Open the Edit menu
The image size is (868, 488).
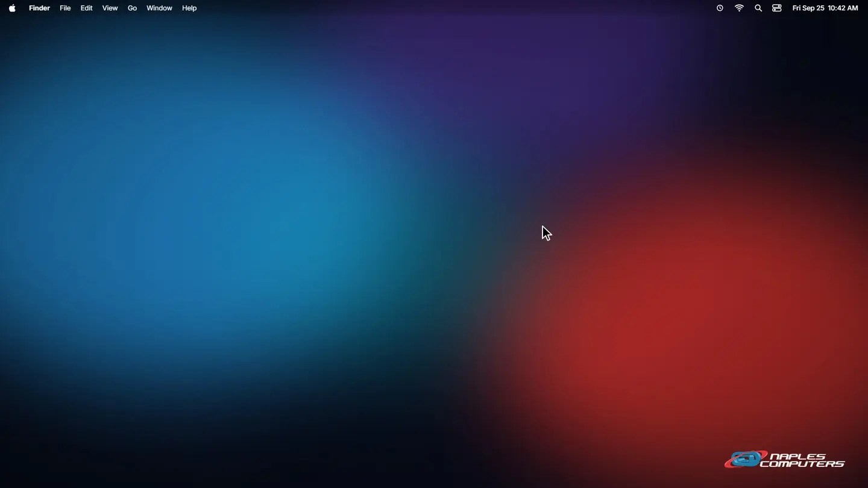point(86,8)
